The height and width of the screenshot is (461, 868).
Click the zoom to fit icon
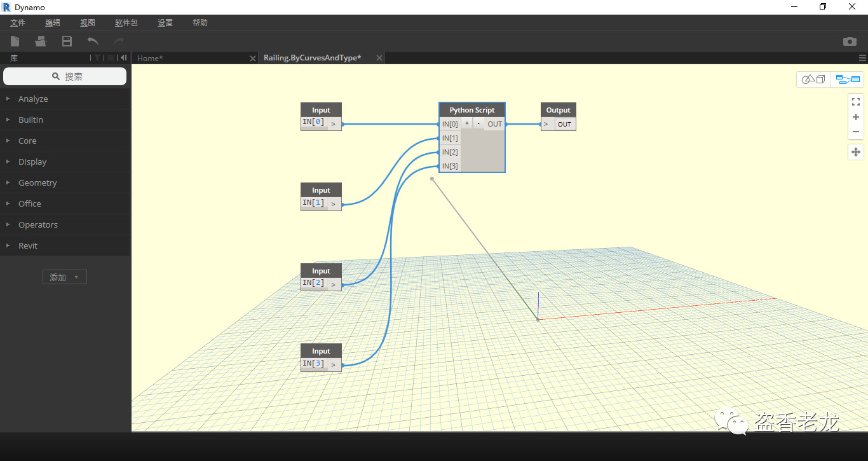(855, 102)
